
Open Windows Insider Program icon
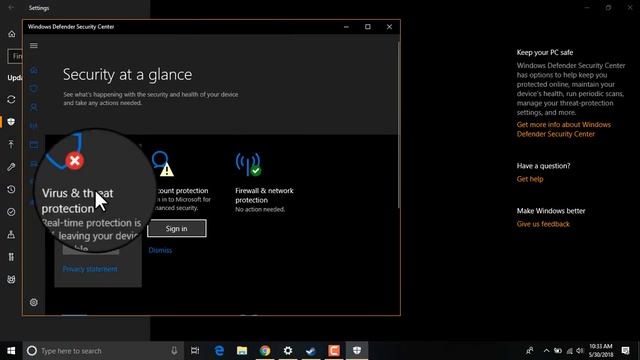pyautogui.click(x=11, y=280)
